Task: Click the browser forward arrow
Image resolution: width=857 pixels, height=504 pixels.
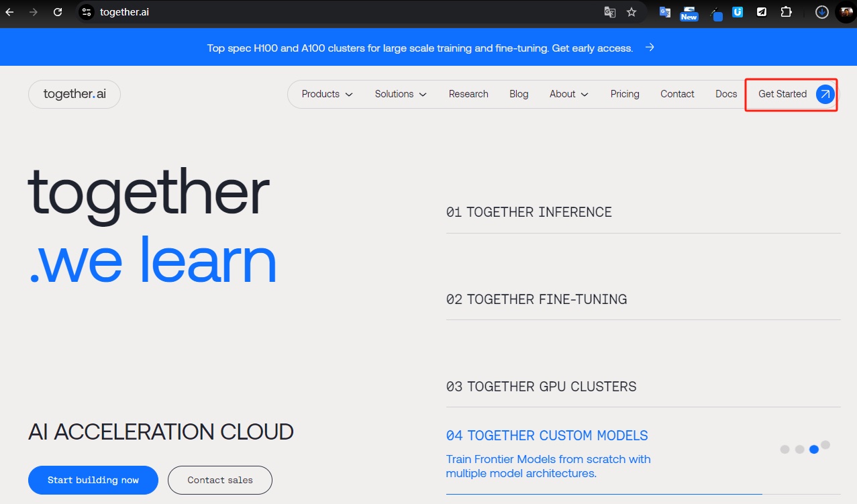Action: pyautogui.click(x=34, y=12)
